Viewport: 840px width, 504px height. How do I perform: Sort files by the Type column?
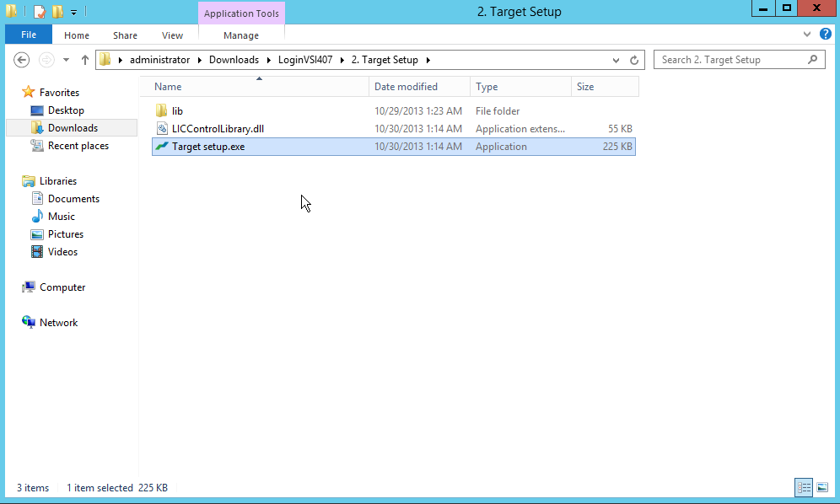[x=520, y=86]
